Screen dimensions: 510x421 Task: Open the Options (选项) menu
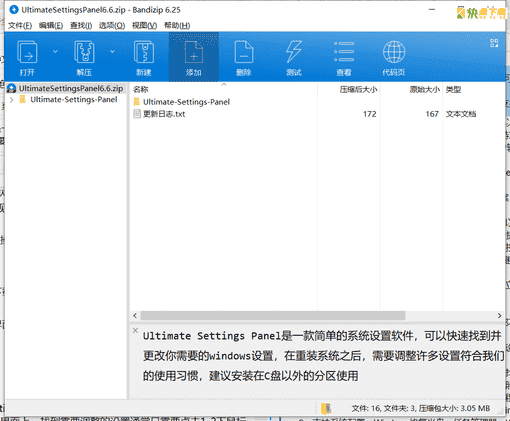(112, 25)
